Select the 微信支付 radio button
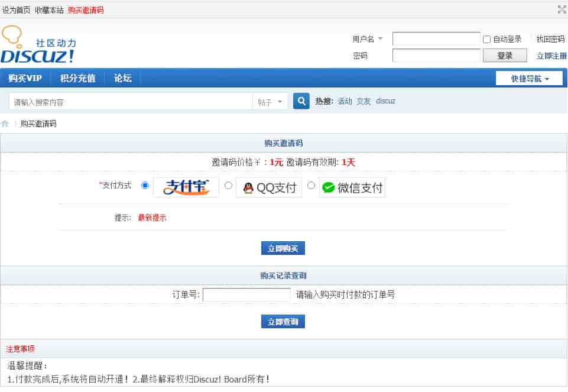 [x=311, y=186]
